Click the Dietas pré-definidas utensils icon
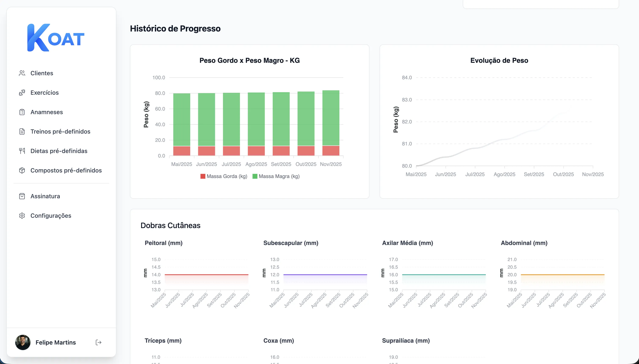Image resolution: width=639 pixels, height=364 pixels. [22, 151]
